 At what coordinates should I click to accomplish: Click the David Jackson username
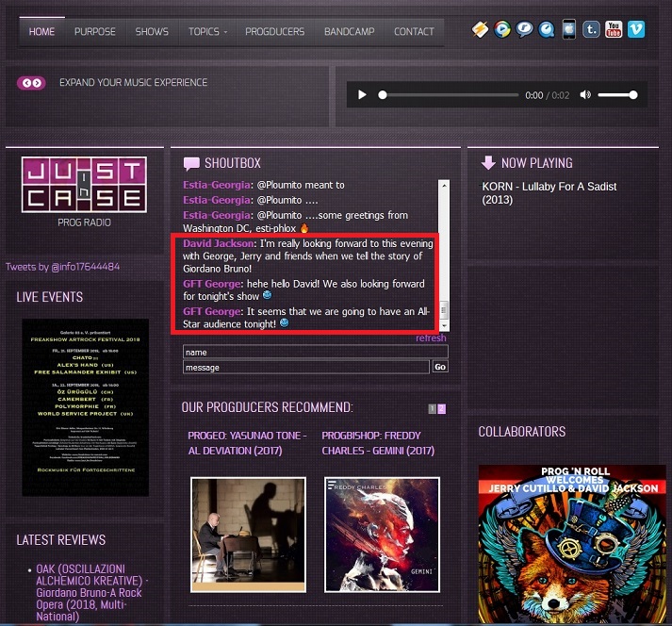point(218,243)
